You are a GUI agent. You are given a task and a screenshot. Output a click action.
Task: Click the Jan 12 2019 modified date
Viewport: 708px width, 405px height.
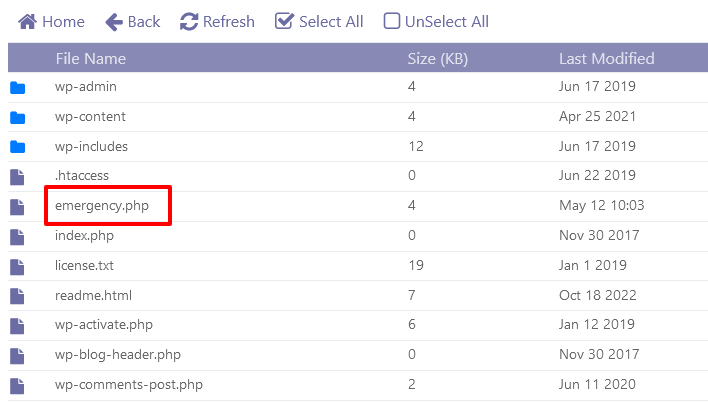(x=596, y=324)
